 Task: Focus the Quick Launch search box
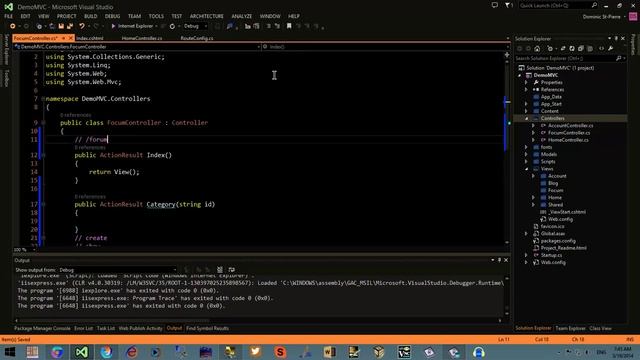[x=559, y=6]
